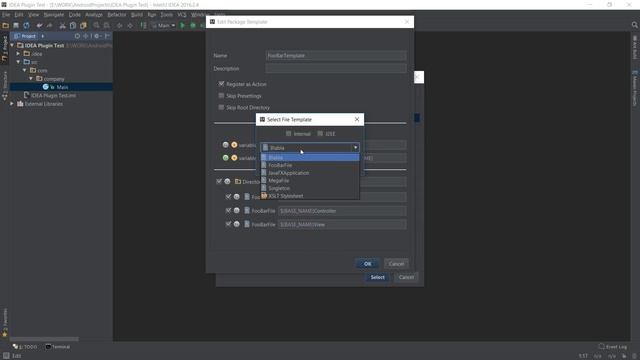Click Collapse All icon in Project panel header
Image resolution: width=640 pixels, height=360 pixels.
pos(86,36)
